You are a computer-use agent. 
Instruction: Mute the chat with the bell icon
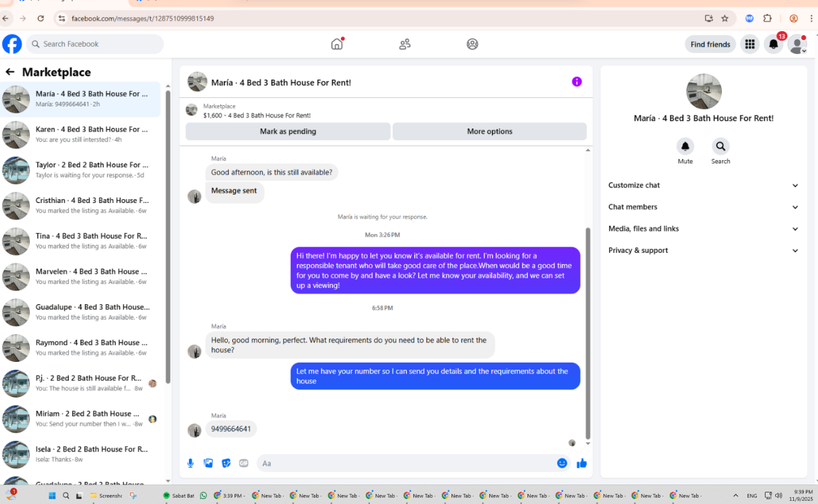685,146
